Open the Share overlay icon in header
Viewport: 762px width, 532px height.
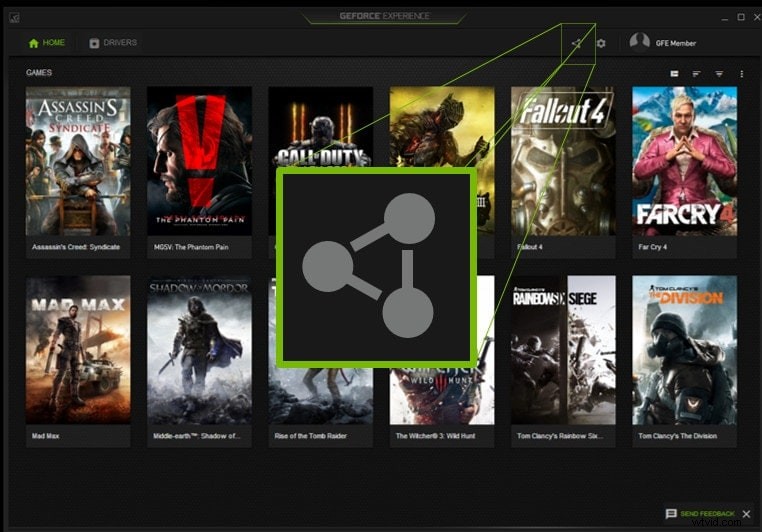[x=576, y=43]
